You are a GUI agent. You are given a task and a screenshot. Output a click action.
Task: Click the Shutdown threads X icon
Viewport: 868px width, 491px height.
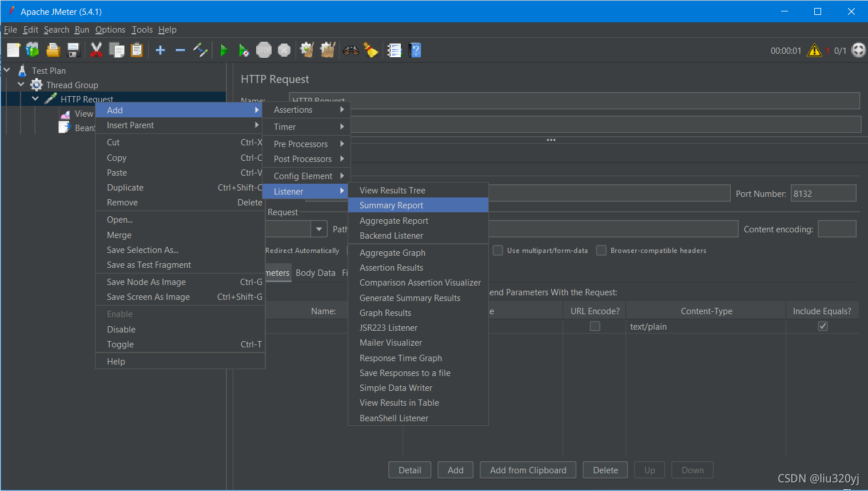(284, 50)
